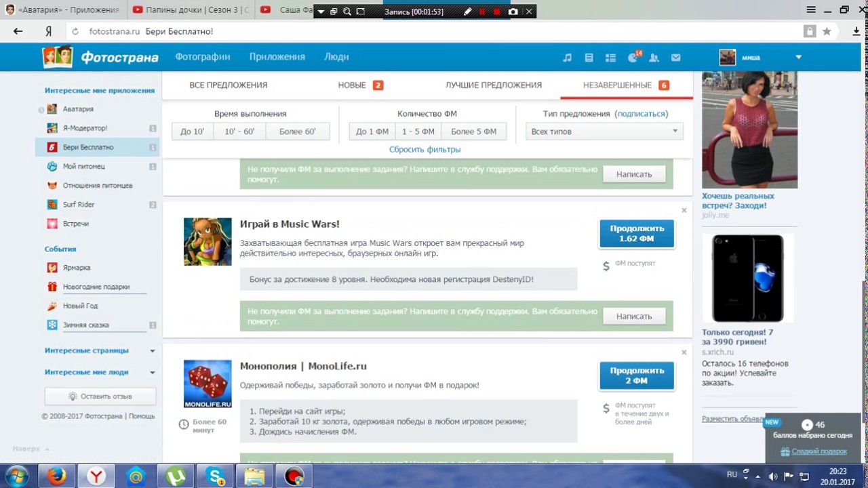868x488 pixels.
Task: Switch to the Лучшие предложения tab
Action: [x=494, y=85]
